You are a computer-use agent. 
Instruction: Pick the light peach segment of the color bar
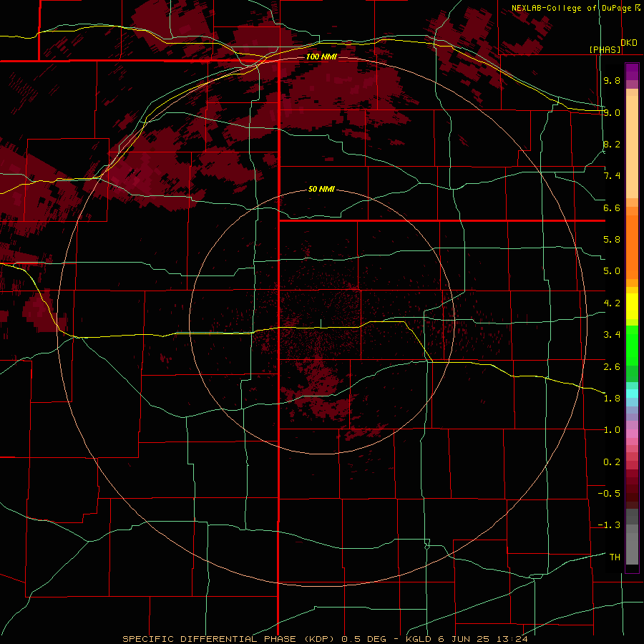pyautogui.click(x=632, y=147)
